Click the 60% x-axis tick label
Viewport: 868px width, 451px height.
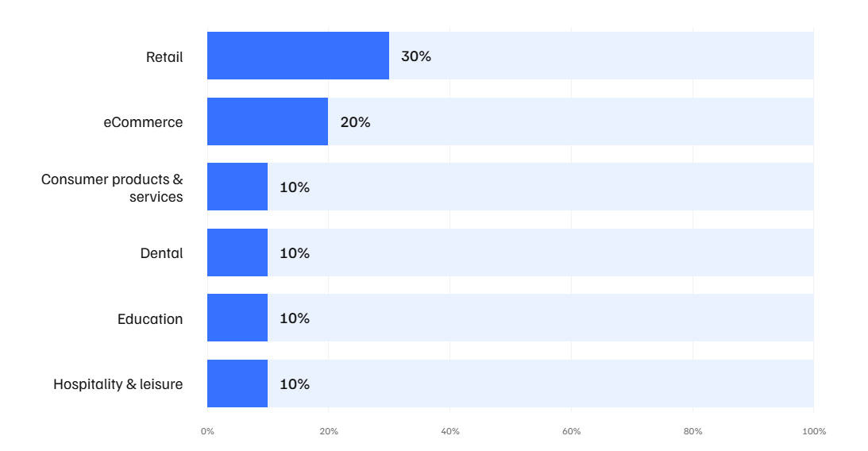571,431
